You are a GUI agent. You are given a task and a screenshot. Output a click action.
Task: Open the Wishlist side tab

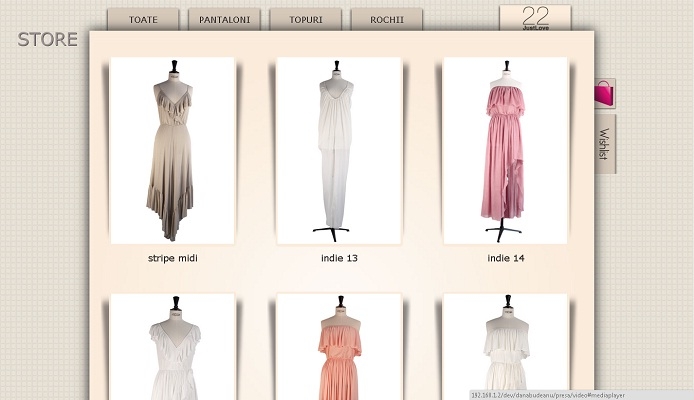(605, 144)
